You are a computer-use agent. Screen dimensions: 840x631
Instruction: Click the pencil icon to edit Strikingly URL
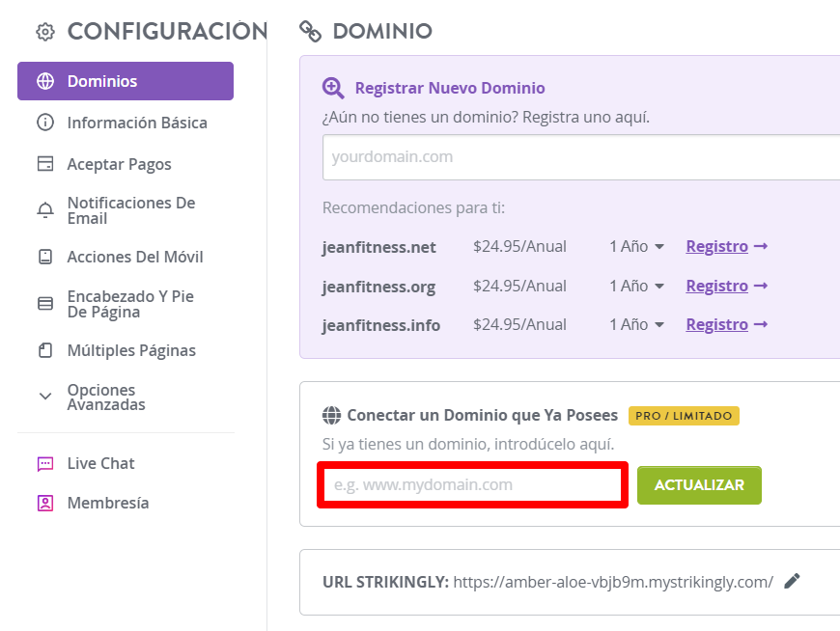point(792,581)
